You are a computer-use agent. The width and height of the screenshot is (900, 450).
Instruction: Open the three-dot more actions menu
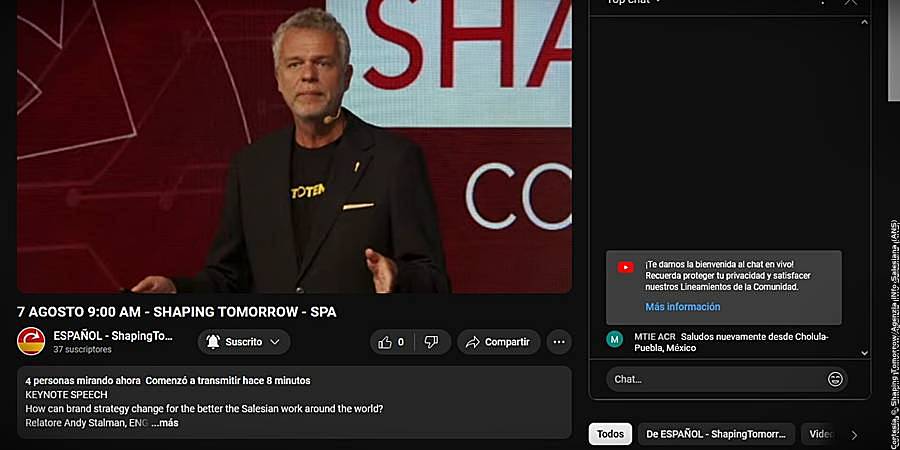click(x=559, y=342)
